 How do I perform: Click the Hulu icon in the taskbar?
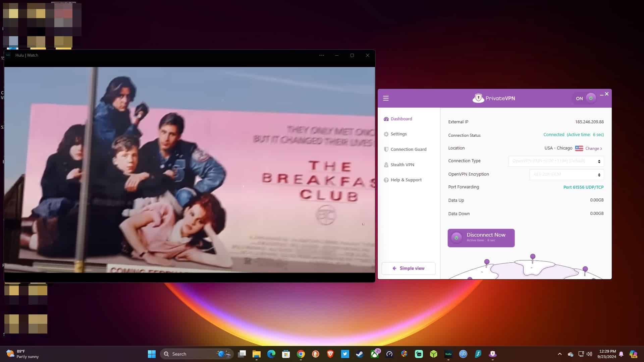pos(448,354)
